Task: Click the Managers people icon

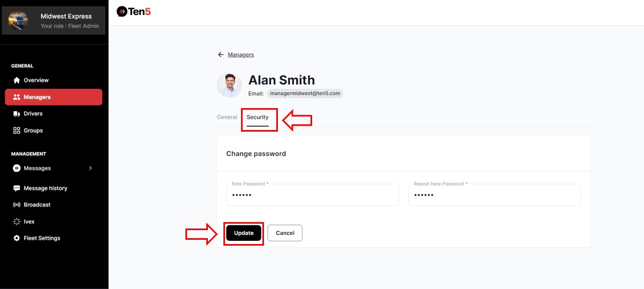Action: pyautogui.click(x=17, y=97)
